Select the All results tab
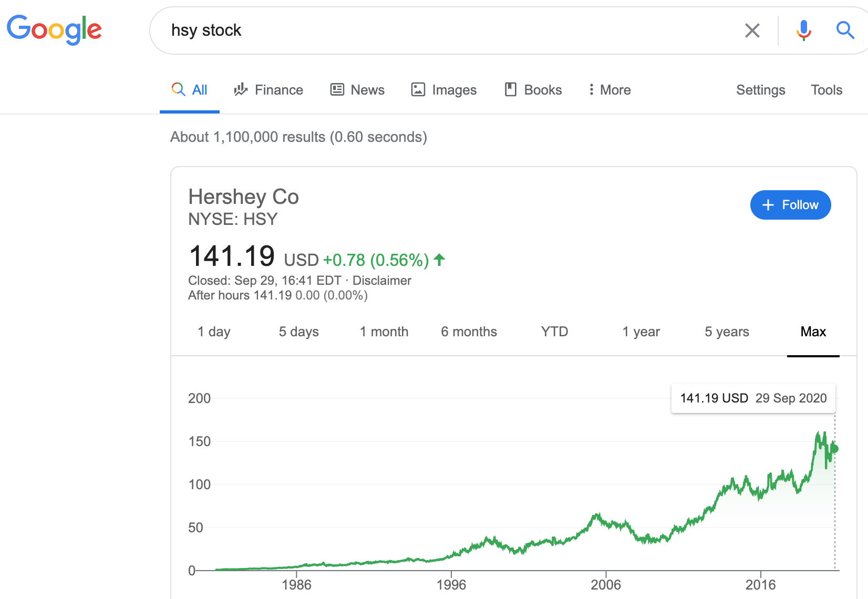 click(190, 90)
